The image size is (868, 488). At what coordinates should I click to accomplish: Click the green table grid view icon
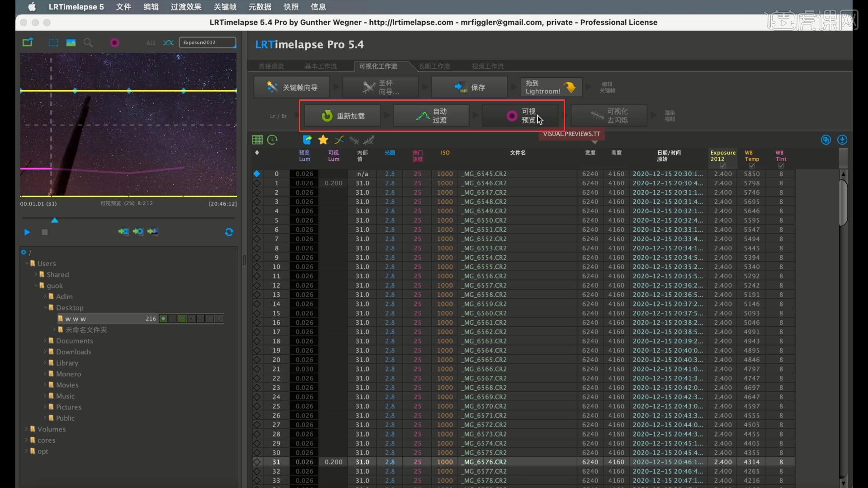point(257,140)
